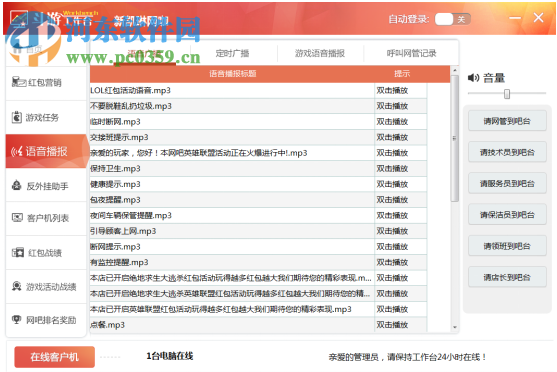
Task: Toggle the 自动登录 switch
Action: 453,19
